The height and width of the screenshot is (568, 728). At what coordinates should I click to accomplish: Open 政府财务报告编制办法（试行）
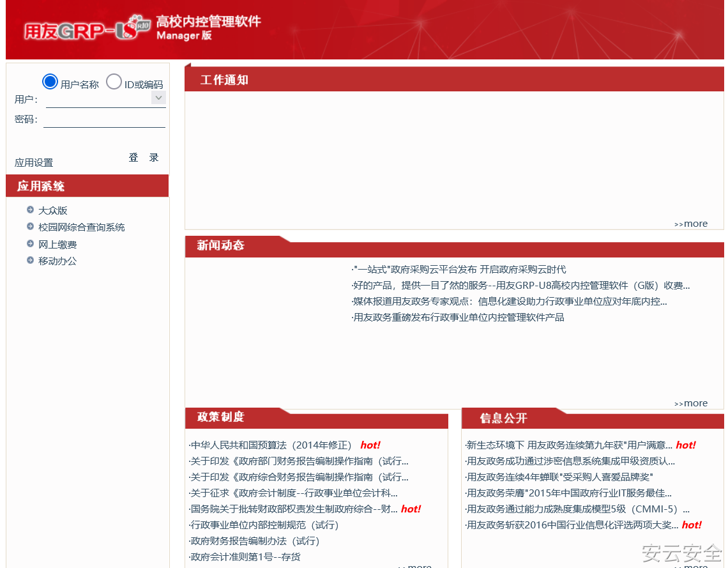[x=254, y=541]
